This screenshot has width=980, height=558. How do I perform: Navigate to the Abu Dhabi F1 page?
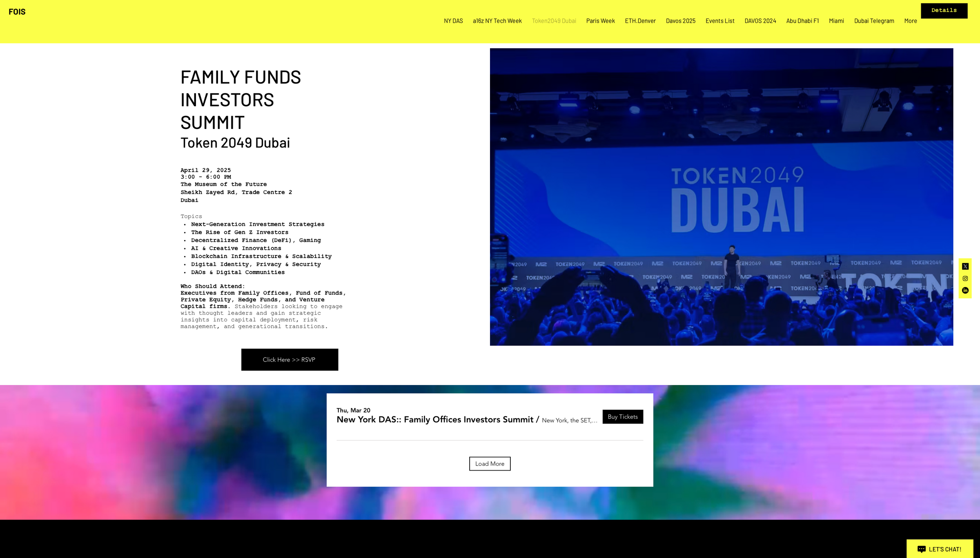(x=802, y=20)
